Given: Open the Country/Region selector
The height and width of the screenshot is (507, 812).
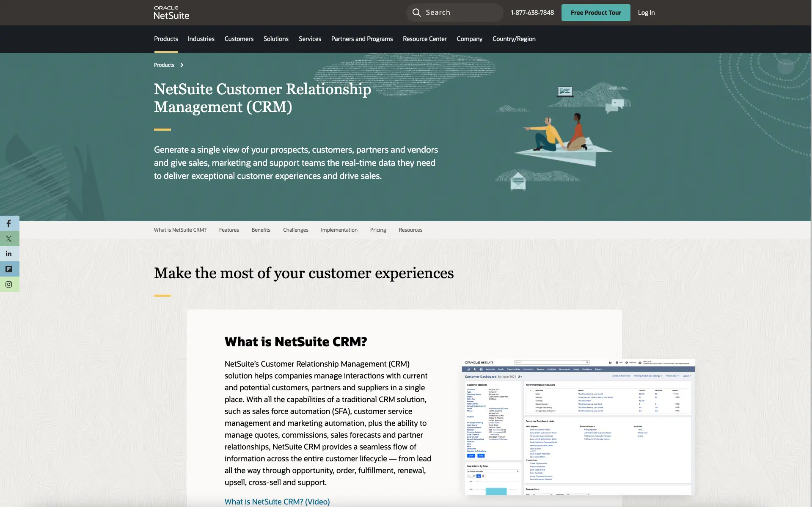Looking at the screenshot, I should (x=514, y=39).
